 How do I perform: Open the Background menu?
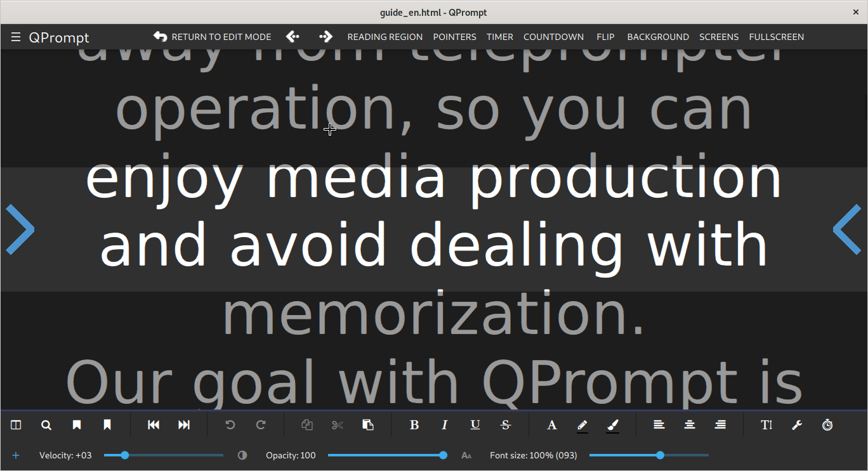(658, 37)
